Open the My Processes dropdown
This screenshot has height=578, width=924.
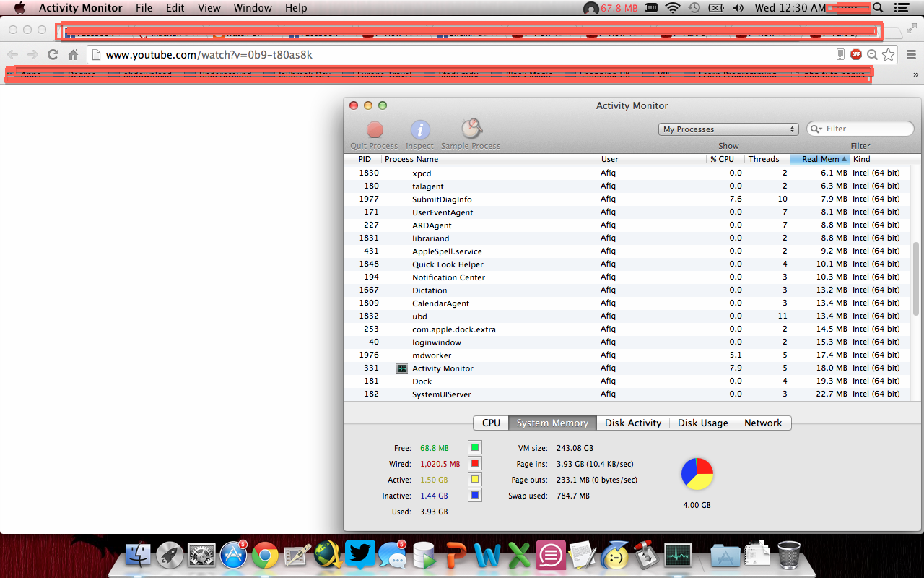point(728,129)
